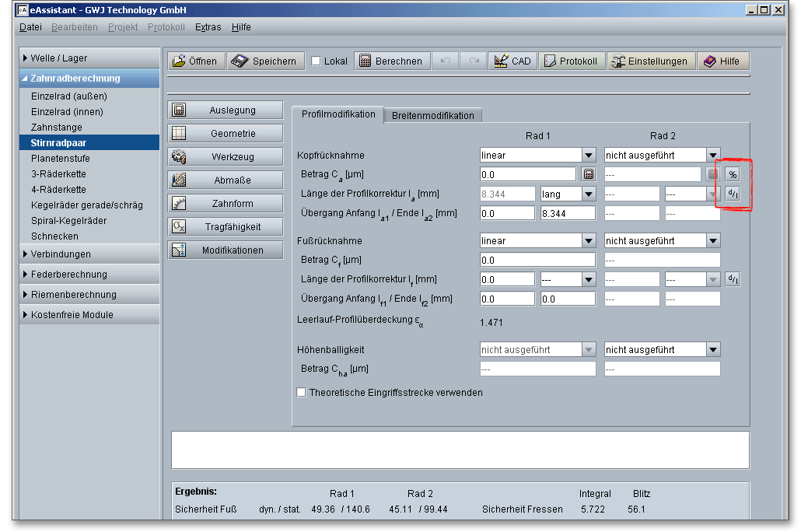The width and height of the screenshot is (801, 532).
Task: Switch to the Breitenmodifikation tab
Action: click(x=432, y=115)
